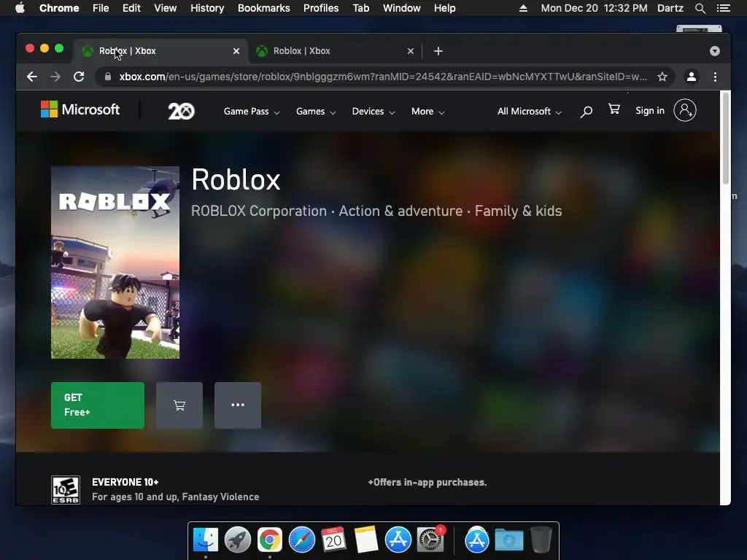The width and height of the screenshot is (747, 560).
Task: Open the Window menu
Action: (402, 8)
